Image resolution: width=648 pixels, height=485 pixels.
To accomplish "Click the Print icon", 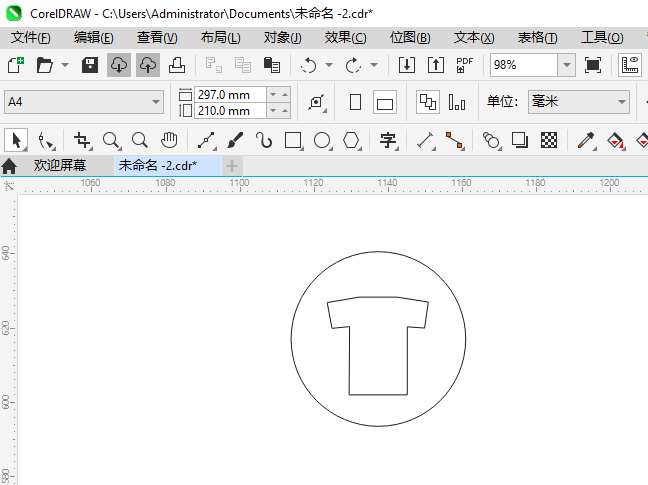I will point(177,65).
